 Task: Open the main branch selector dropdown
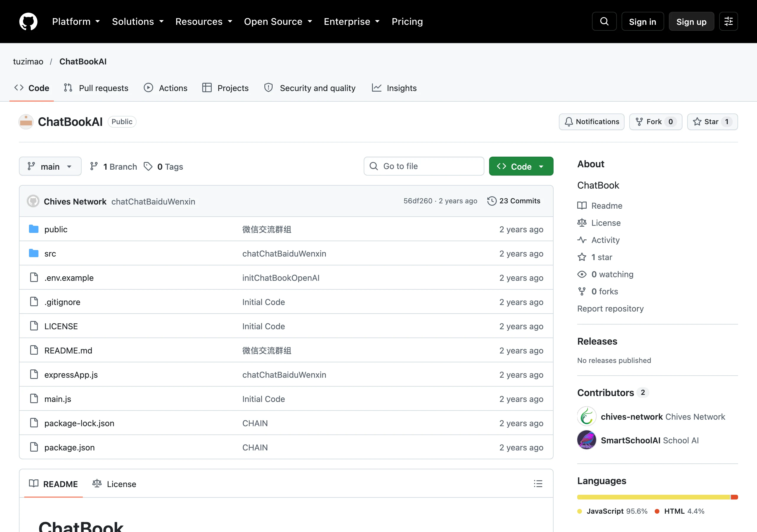[x=50, y=166]
